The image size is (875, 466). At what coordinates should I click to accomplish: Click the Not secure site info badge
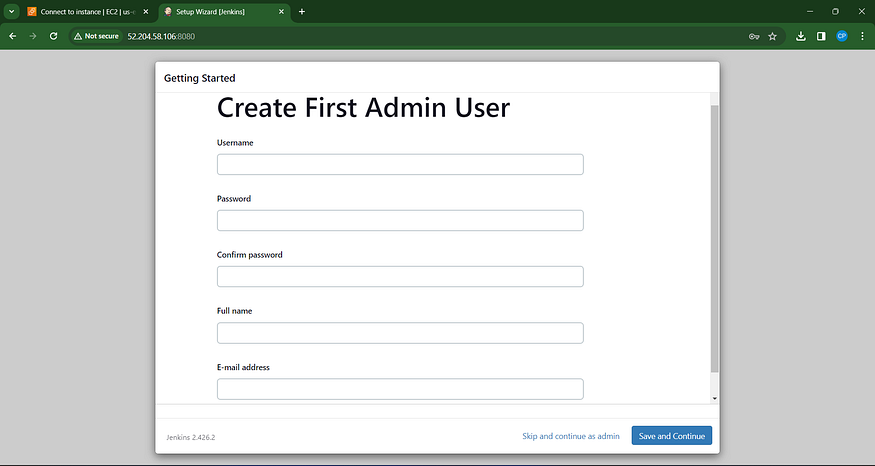(96, 36)
